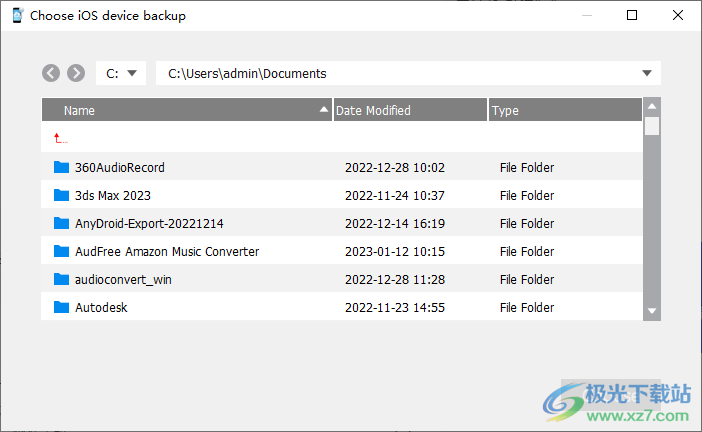This screenshot has width=702, height=432.
Task: Click the vertical scrollbar thumb
Action: (652, 126)
